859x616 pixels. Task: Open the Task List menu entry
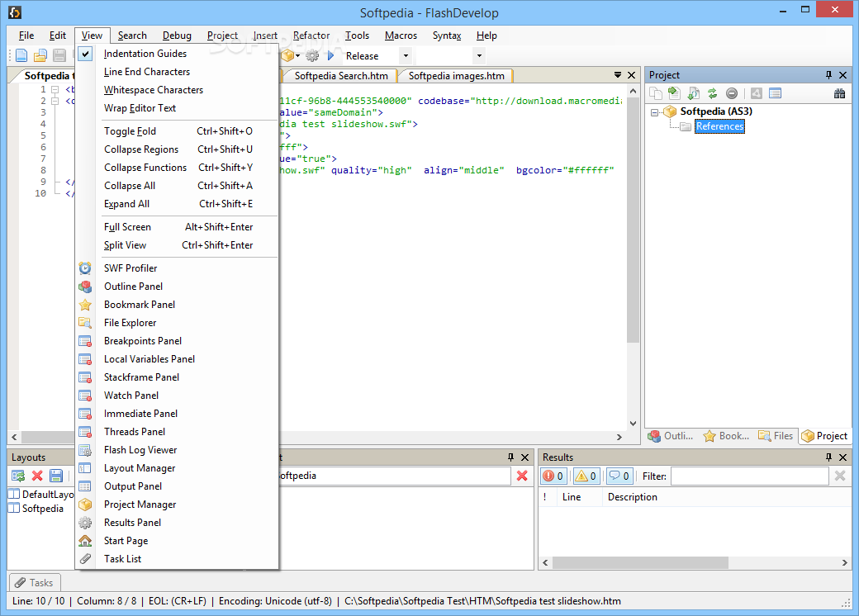[x=177, y=558]
